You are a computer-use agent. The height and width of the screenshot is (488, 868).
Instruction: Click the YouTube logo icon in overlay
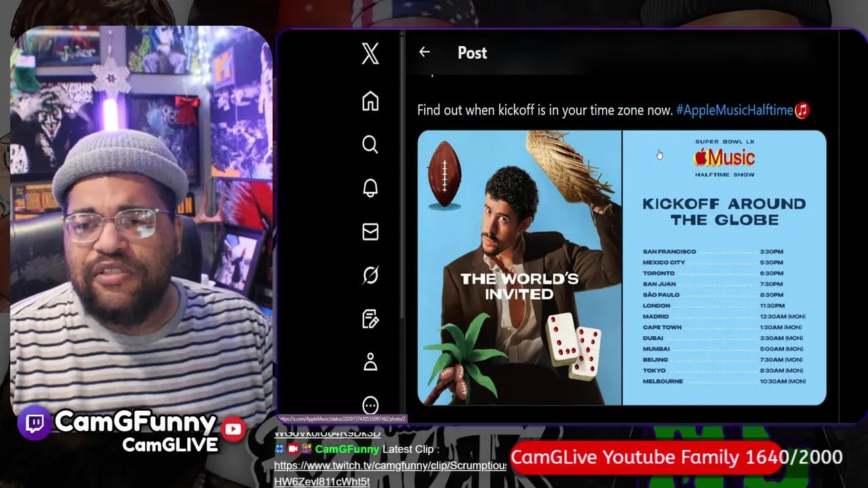(x=233, y=429)
